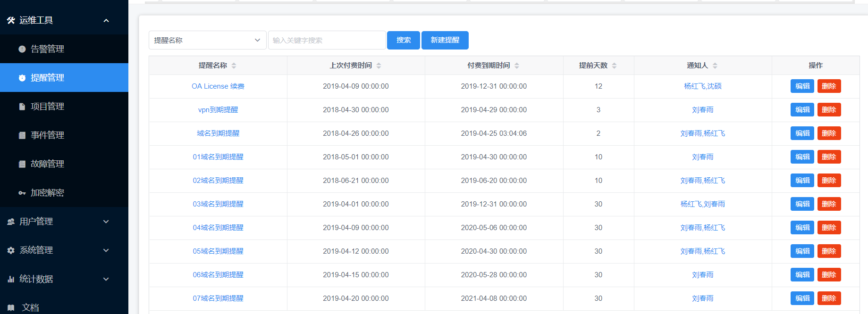Click the 统计数据 bar chart icon

click(11, 279)
